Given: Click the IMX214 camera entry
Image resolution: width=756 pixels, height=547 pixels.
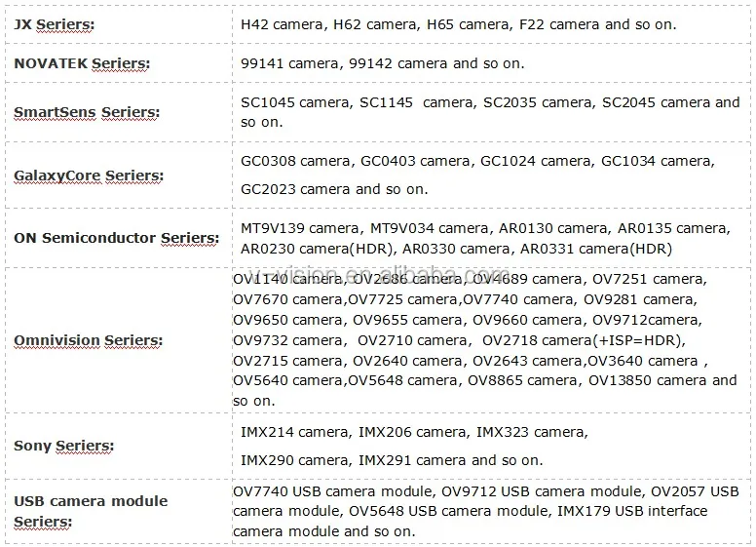Looking at the screenshot, I should tap(296, 432).
